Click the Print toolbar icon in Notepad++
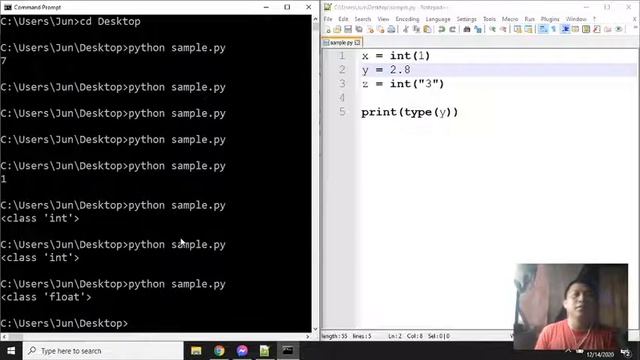The width and height of the screenshot is (640, 360). click(x=391, y=29)
